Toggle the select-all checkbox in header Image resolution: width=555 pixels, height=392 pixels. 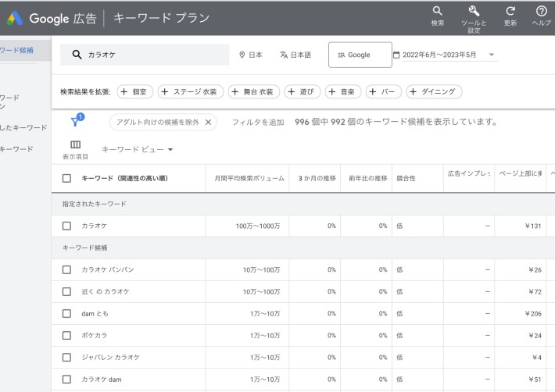[66, 178]
